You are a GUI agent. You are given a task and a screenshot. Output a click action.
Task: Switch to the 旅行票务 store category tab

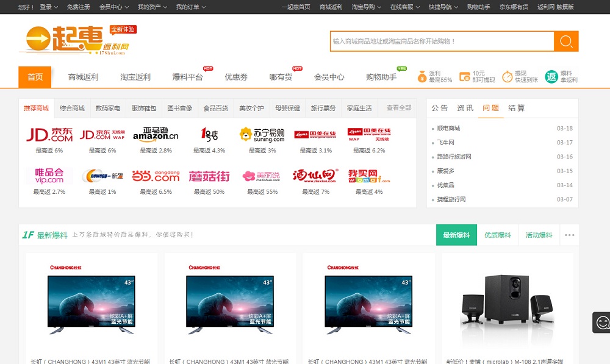coord(323,108)
